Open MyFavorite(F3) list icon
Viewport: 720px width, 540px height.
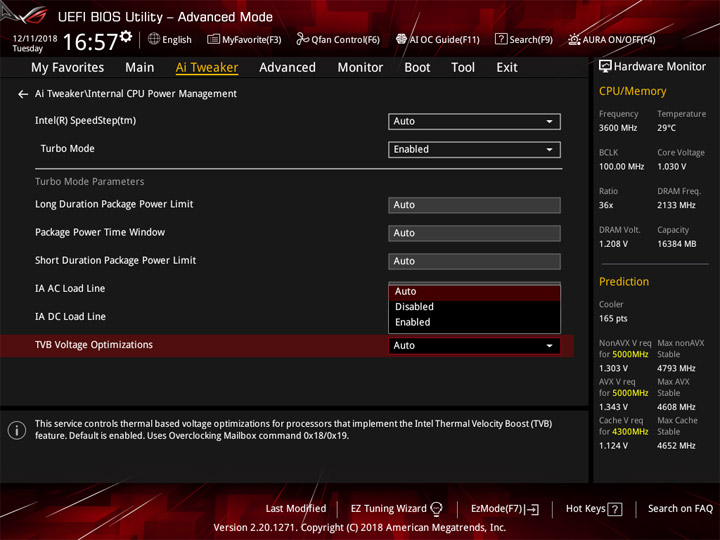[213, 39]
